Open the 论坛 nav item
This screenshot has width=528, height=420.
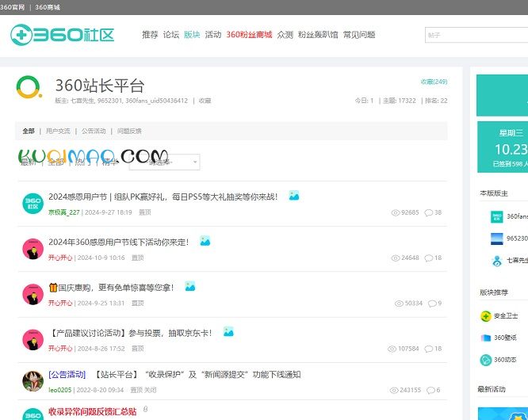171,35
